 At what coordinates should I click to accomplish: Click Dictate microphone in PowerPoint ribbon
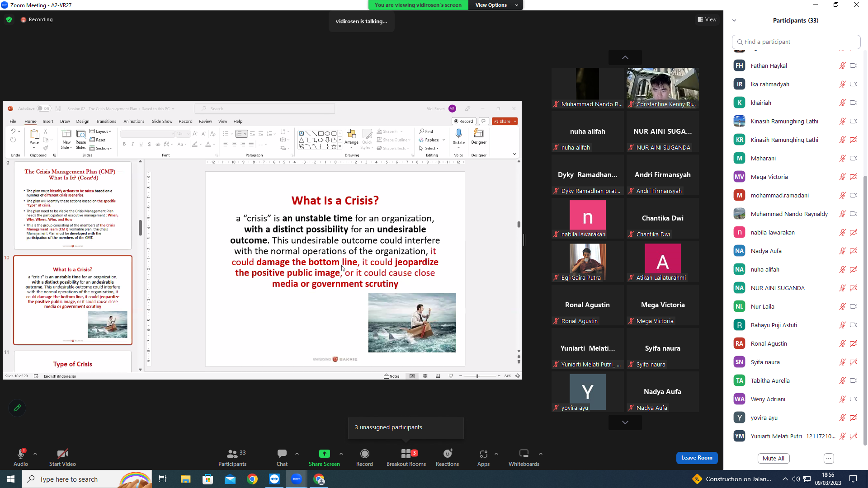click(458, 136)
